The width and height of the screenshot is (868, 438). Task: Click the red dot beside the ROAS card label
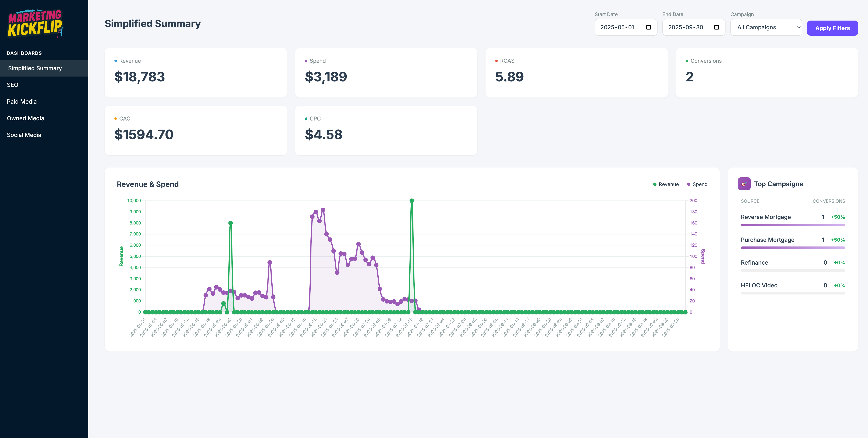496,61
